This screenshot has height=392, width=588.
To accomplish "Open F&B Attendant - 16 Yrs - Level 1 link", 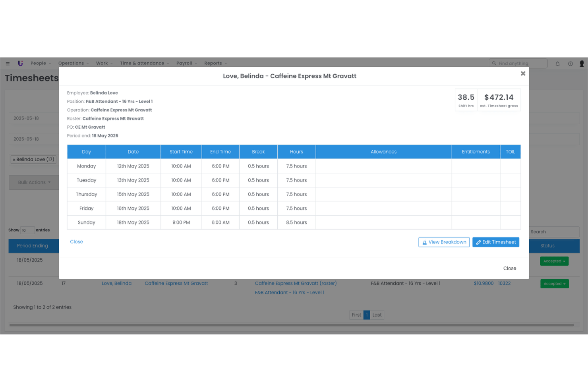I will click(289, 293).
